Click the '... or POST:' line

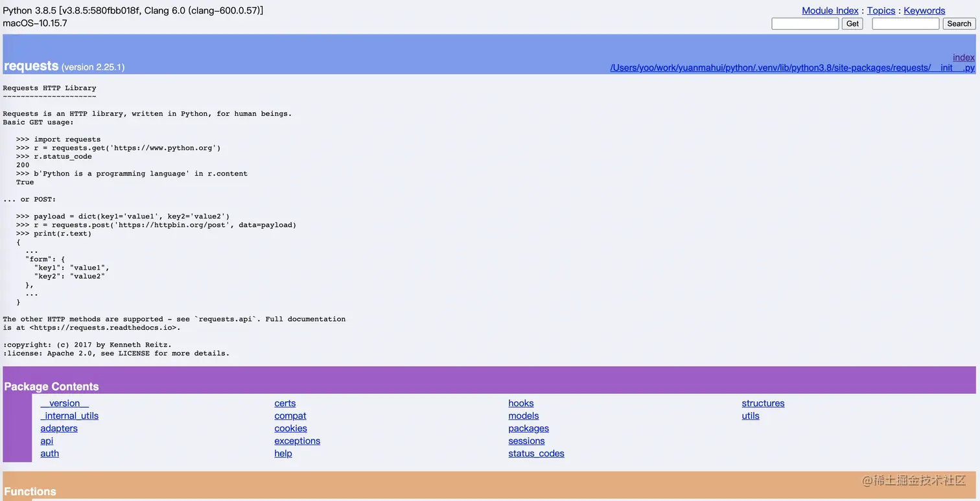pyautogui.click(x=29, y=199)
